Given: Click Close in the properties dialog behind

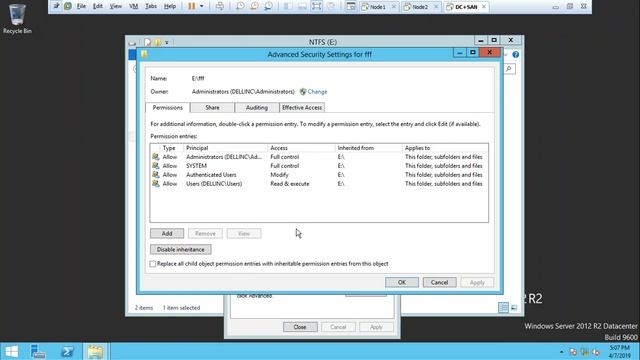Looking at the screenshot, I should point(300,327).
